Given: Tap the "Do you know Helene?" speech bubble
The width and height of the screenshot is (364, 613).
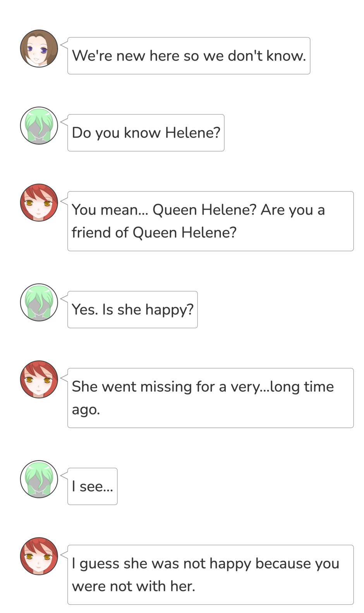Looking at the screenshot, I should pyautogui.click(x=146, y=133).
